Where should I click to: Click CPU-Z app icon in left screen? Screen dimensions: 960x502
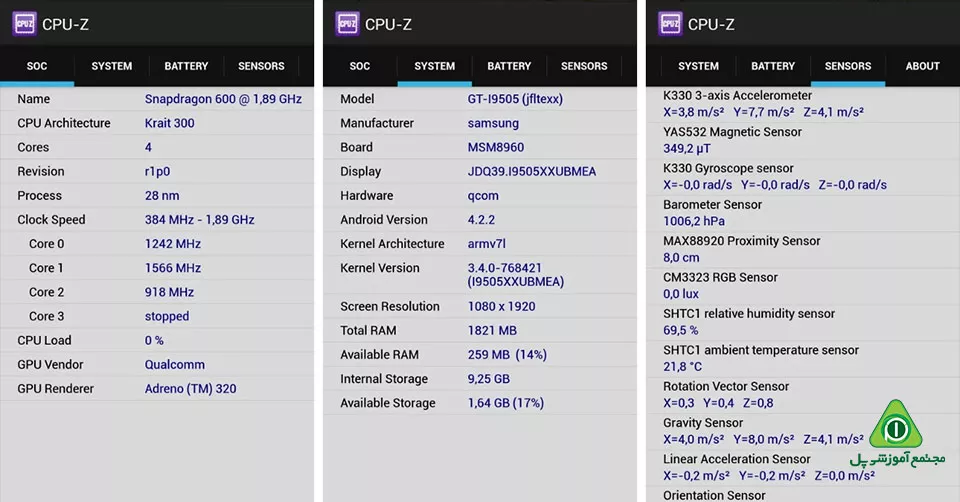click(24, 24)
